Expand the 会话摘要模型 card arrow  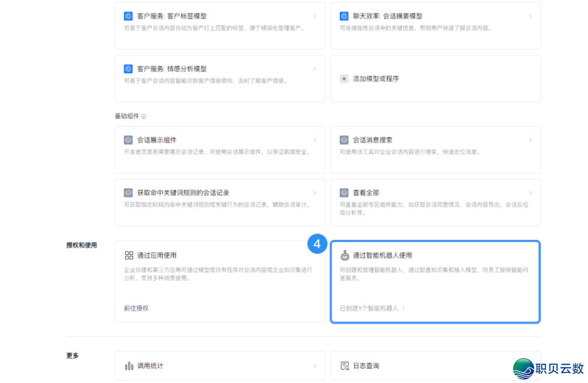pos(530,16)
